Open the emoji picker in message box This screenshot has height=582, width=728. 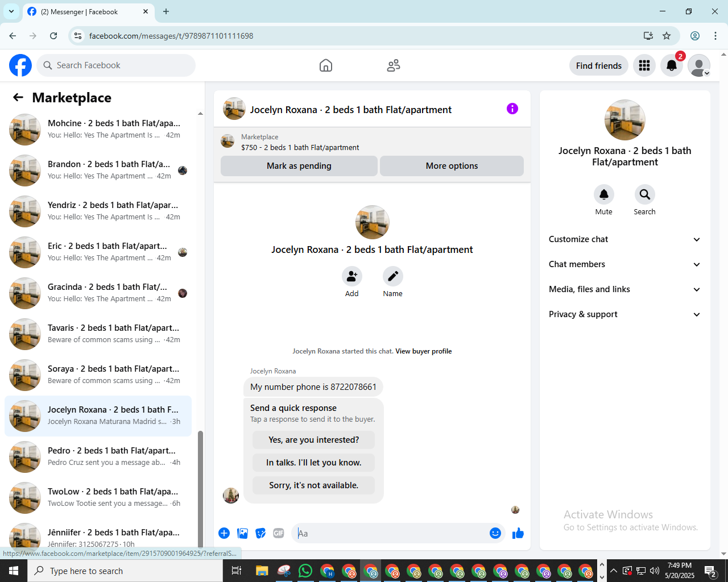click(x=495, y=533)
